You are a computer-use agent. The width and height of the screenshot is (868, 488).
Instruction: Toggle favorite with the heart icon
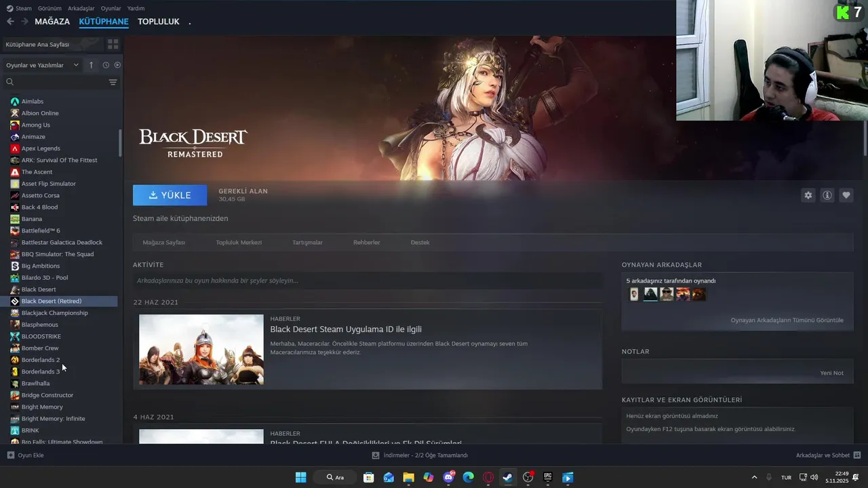click(x=846, y=195)
